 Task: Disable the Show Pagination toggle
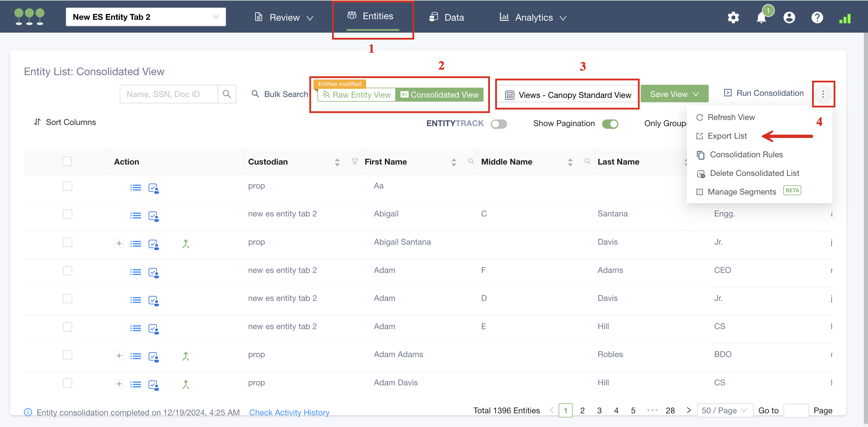610,124
